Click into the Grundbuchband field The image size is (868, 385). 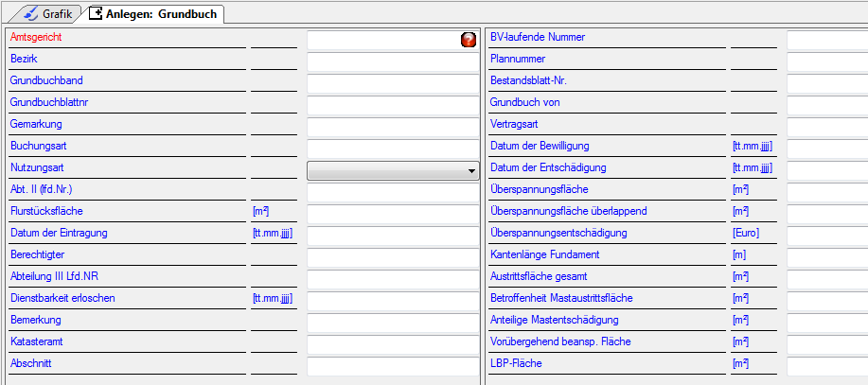[x=393, y=84]
